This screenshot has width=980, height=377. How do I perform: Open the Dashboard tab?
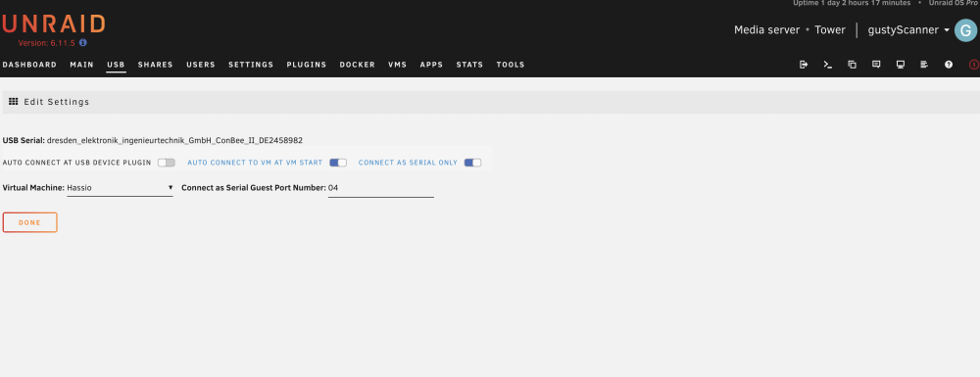coord(29,65)
